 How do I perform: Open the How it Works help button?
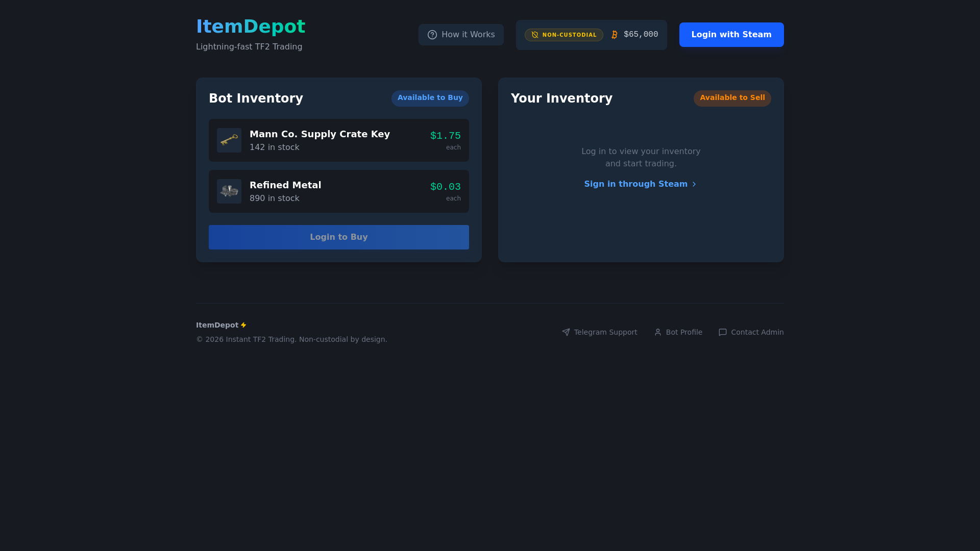pos(461,35)
